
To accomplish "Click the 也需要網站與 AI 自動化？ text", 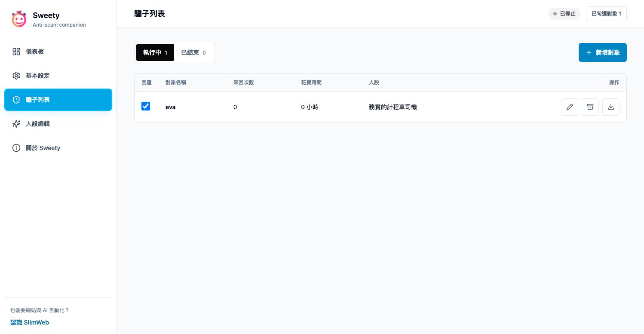I will (40, 310).
